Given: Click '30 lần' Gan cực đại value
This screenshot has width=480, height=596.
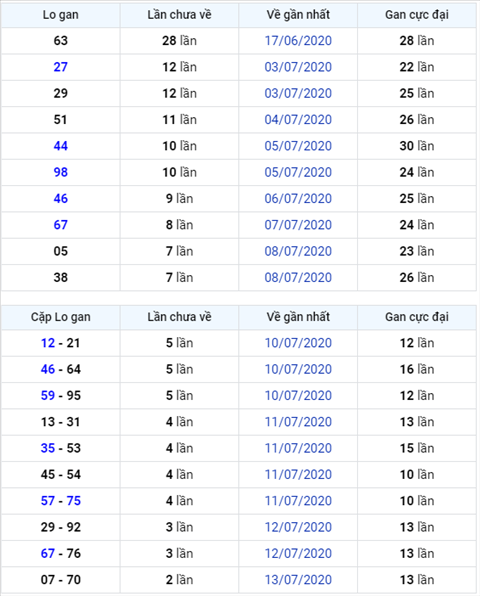Looking at the screenshot, I should click(x=417, y=146).
